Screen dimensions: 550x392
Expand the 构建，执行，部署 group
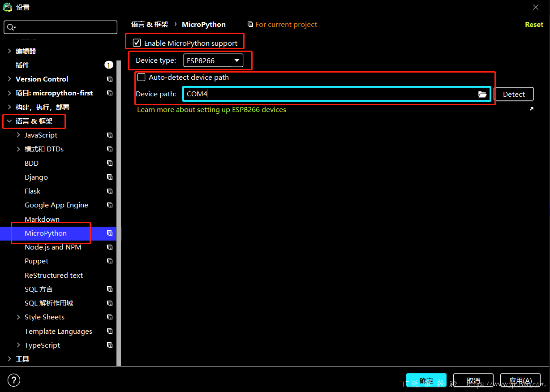pos(9,107)
